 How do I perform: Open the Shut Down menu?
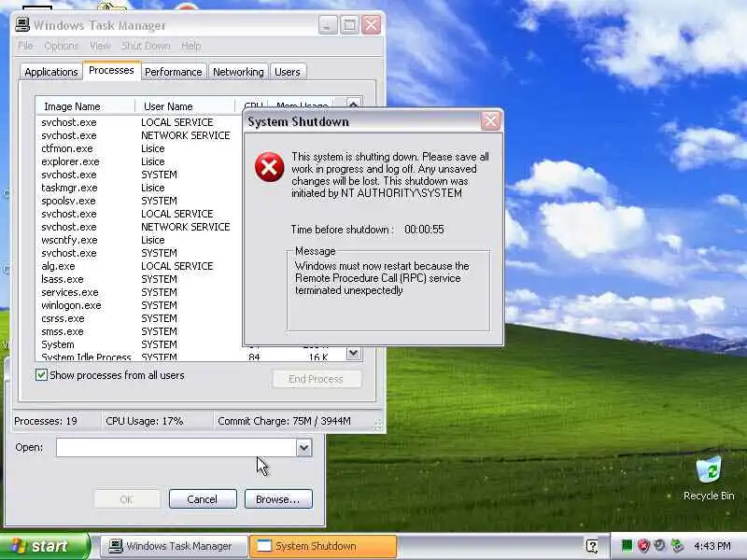(x=146, y=46)
